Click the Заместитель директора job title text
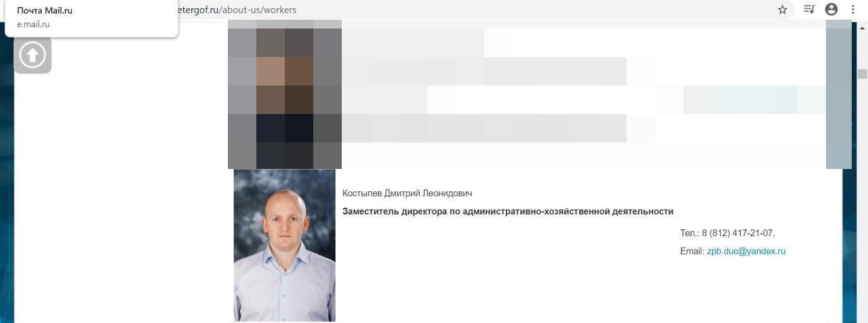 [x=508, y=212]
